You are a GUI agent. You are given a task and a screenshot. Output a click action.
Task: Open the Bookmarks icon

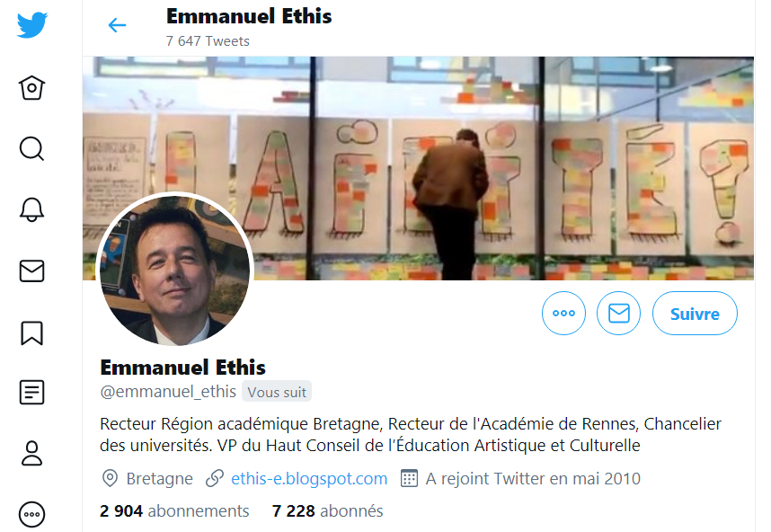[x=32, y=332]
